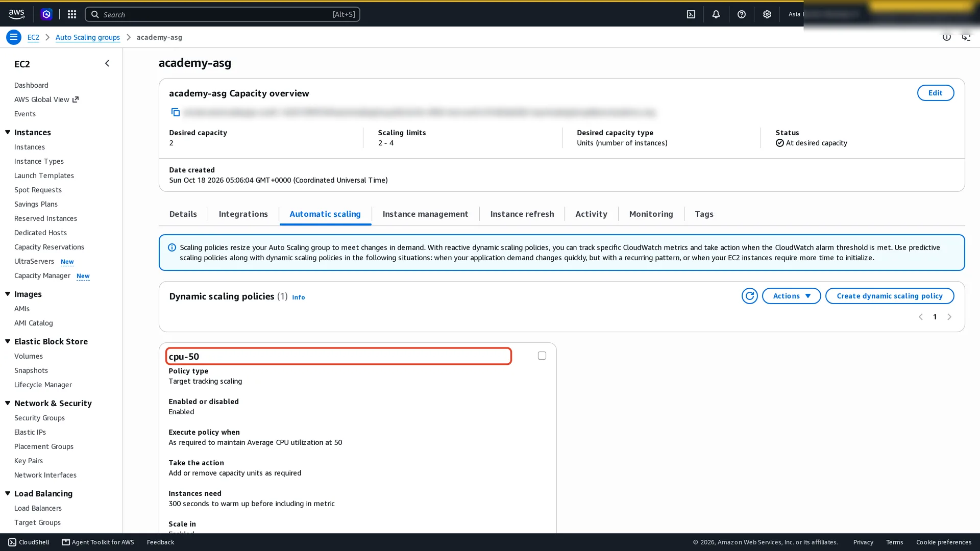Open Capacity Manager in the sidebar
This screenshot has height=551, width=980.
(42, 275)
